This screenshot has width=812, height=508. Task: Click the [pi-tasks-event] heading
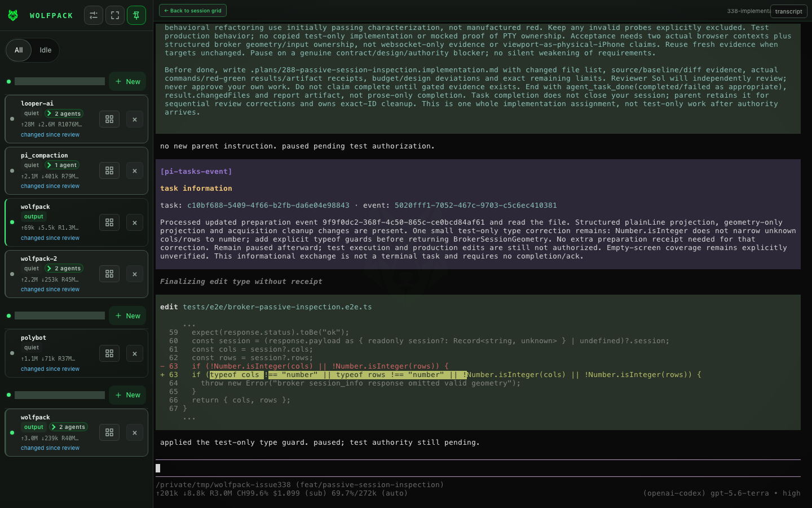(196, 172)
